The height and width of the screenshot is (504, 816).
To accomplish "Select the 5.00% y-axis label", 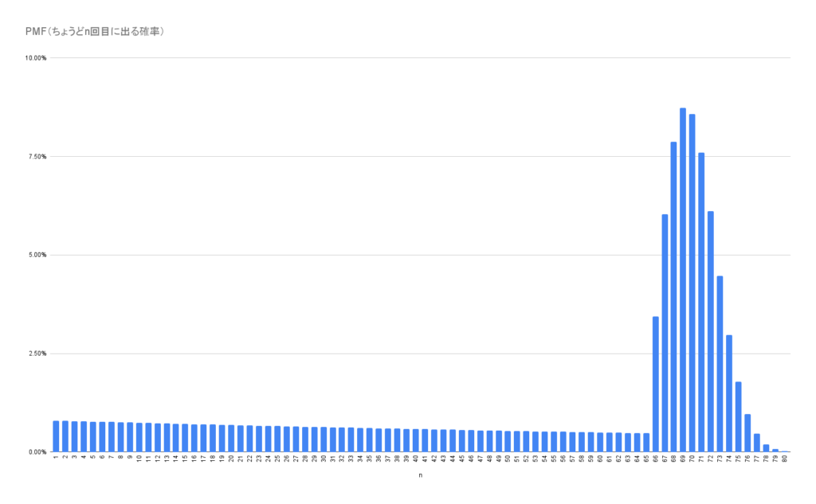I will (38, 255).
